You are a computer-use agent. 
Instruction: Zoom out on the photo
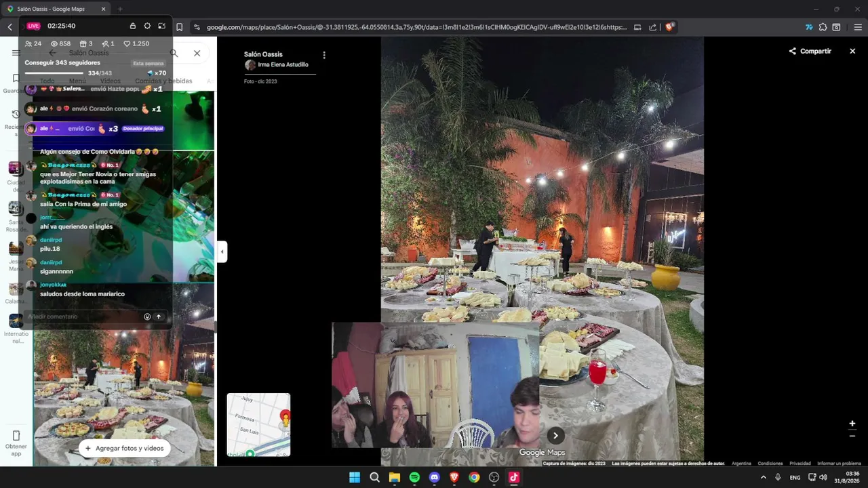[x=852, y=436]
